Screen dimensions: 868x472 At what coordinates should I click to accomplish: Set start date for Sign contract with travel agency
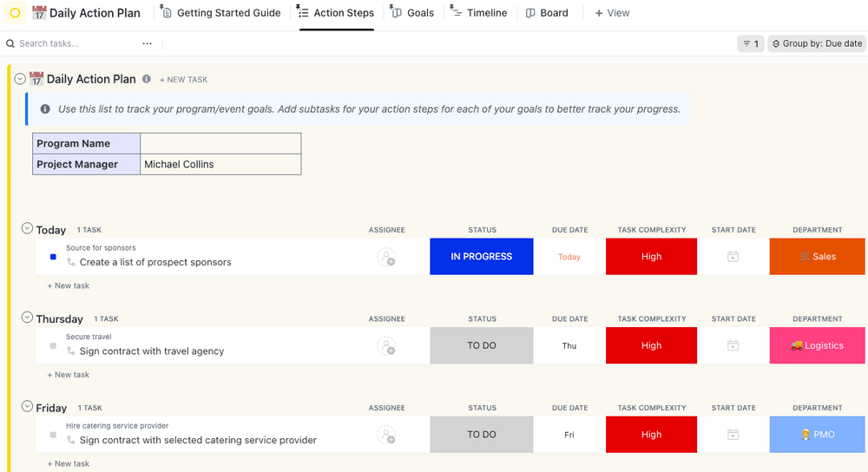coord(733,345)
